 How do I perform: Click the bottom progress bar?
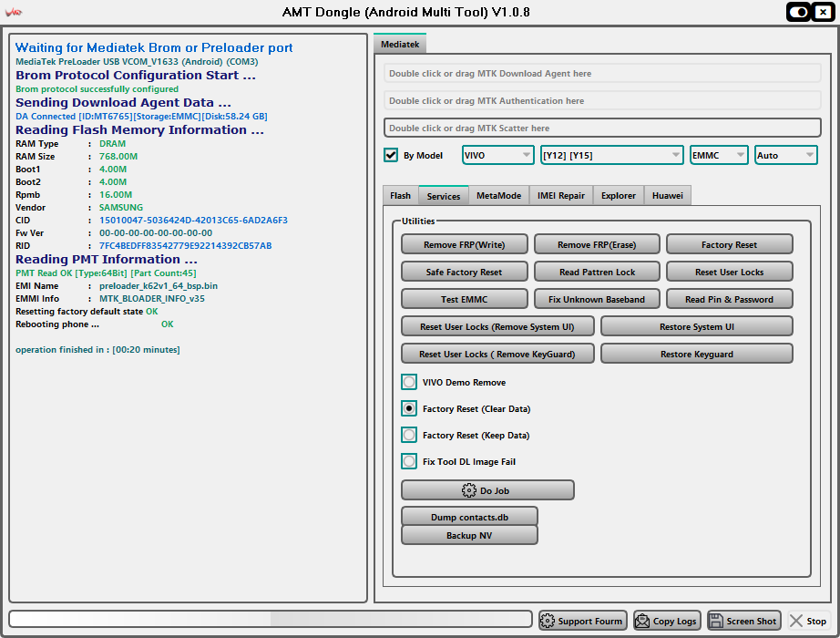click(x=271, y=619)
